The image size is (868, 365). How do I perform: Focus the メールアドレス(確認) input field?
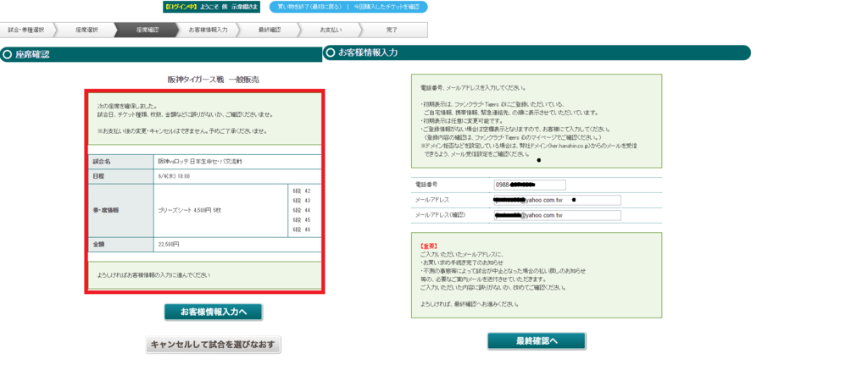556,215
